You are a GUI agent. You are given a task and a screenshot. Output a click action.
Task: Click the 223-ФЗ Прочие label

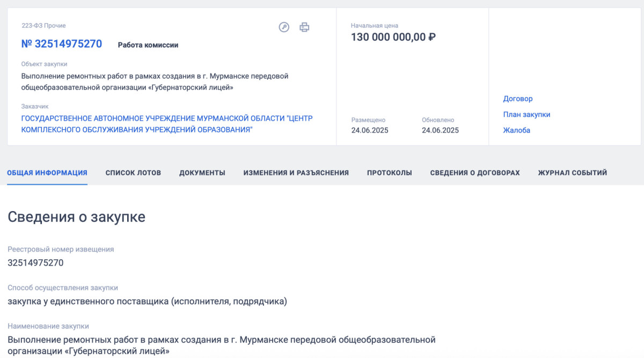[x=43, y=25]
